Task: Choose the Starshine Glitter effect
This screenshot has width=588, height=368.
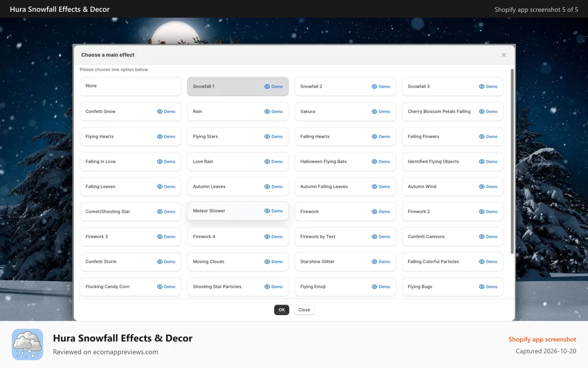Action: [345, 262]
